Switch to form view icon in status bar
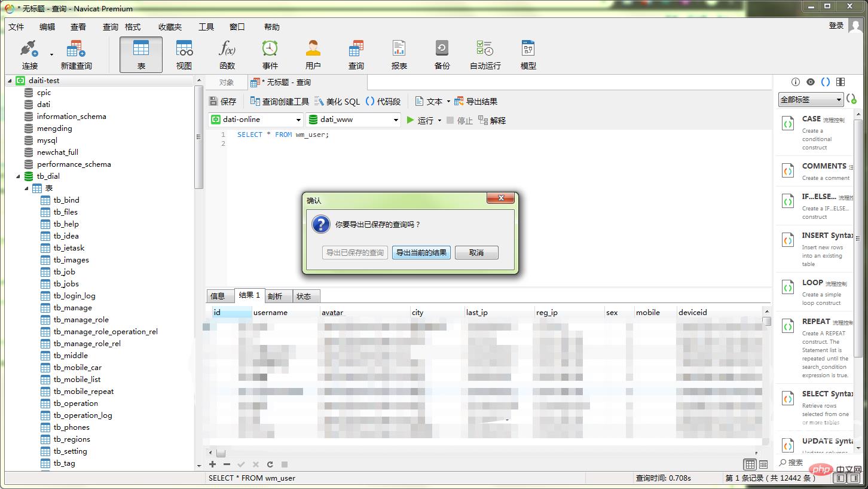Image resolution: width=868 pixels, height=489 pixels. (x=763, y=464)
